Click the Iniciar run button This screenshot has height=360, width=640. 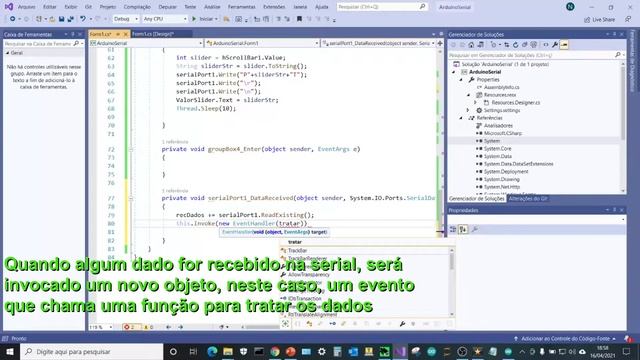pos(204,19)
